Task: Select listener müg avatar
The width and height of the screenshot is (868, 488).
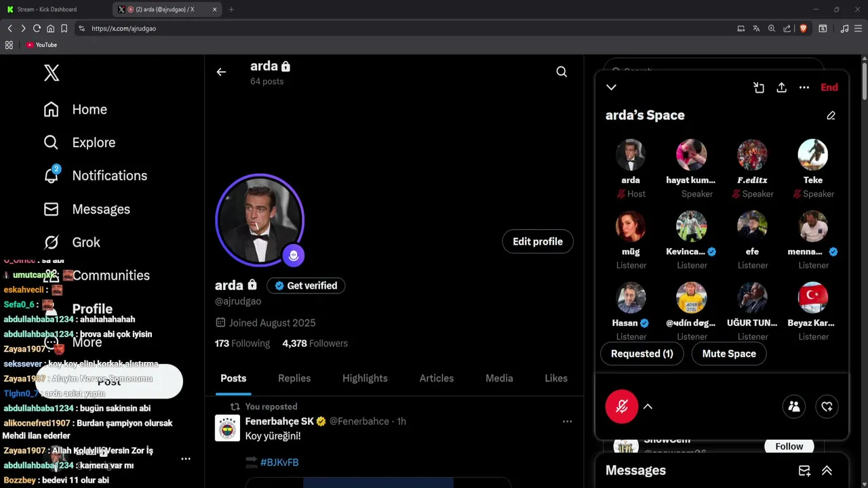Action: tap(631, 226)
